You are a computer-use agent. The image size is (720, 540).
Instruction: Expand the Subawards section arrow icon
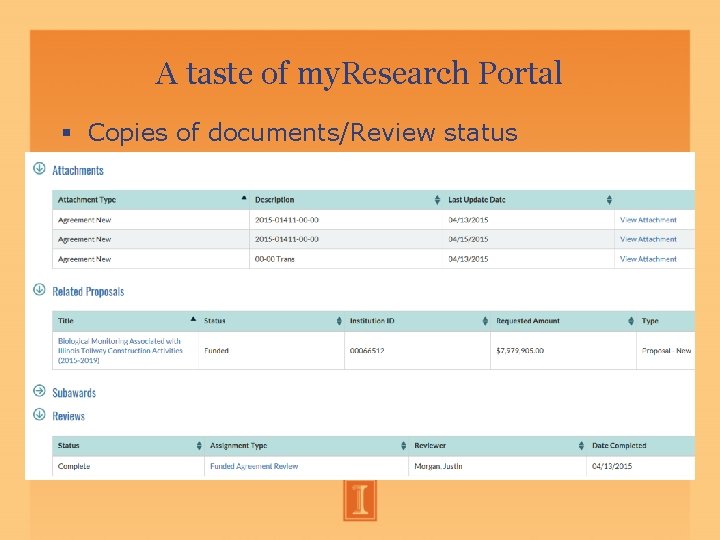click(x=39, y=391)
